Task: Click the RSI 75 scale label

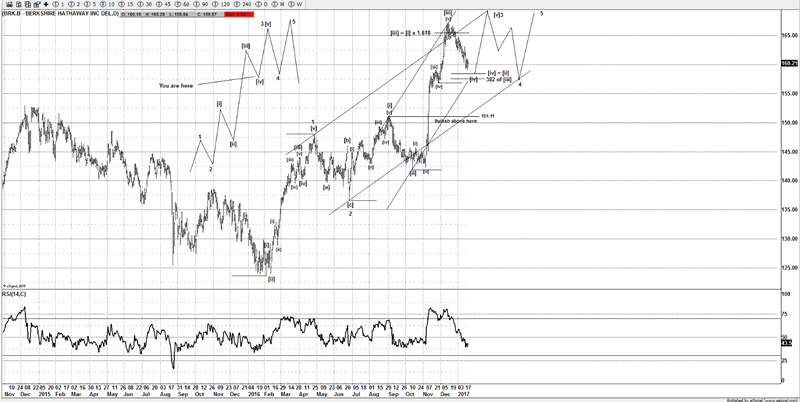Action: click(x=785, y=315)
